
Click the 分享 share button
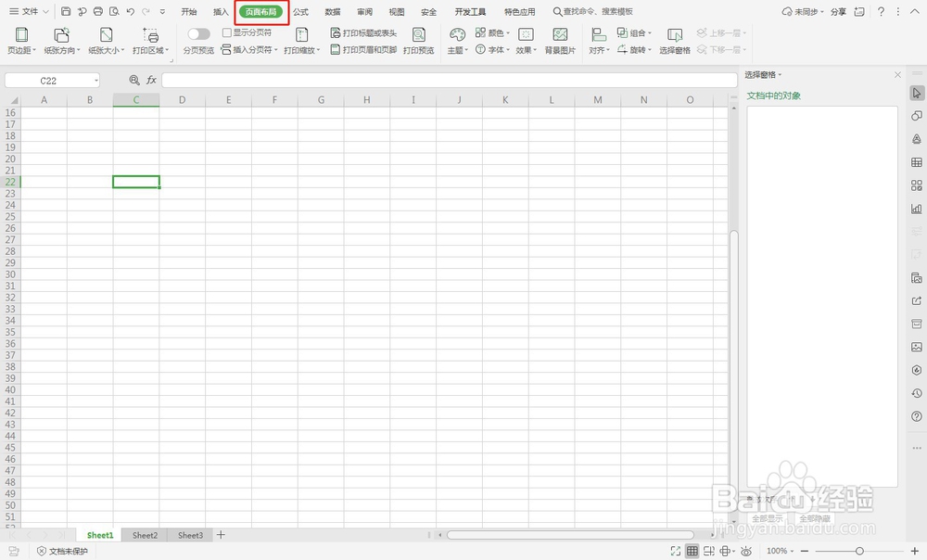coord(838,11)
